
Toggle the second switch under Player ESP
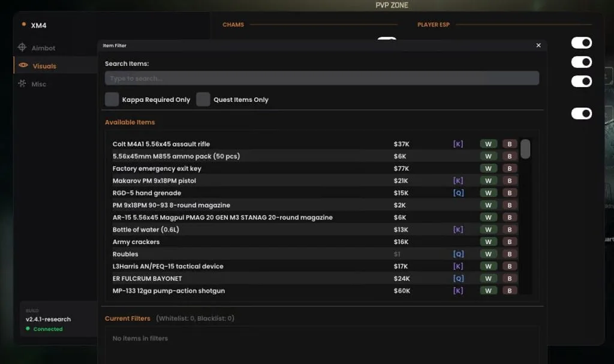click(582, 62)
